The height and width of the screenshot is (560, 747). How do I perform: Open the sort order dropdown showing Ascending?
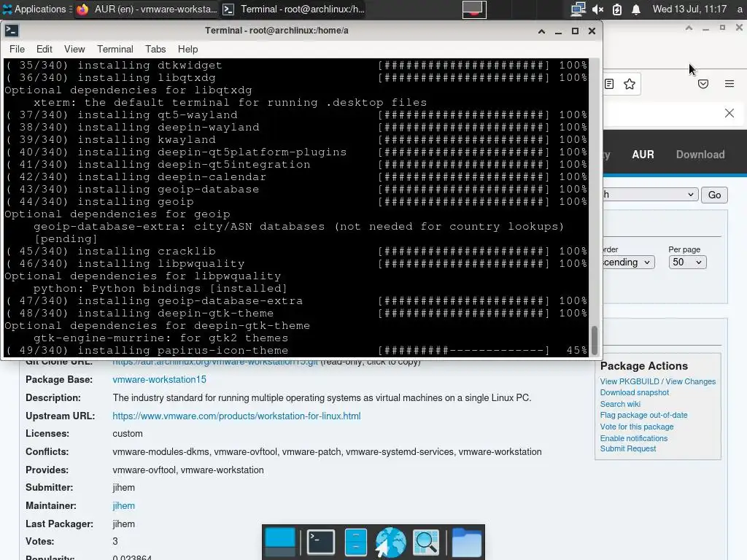pyautogui.click(x=628, y=262)
